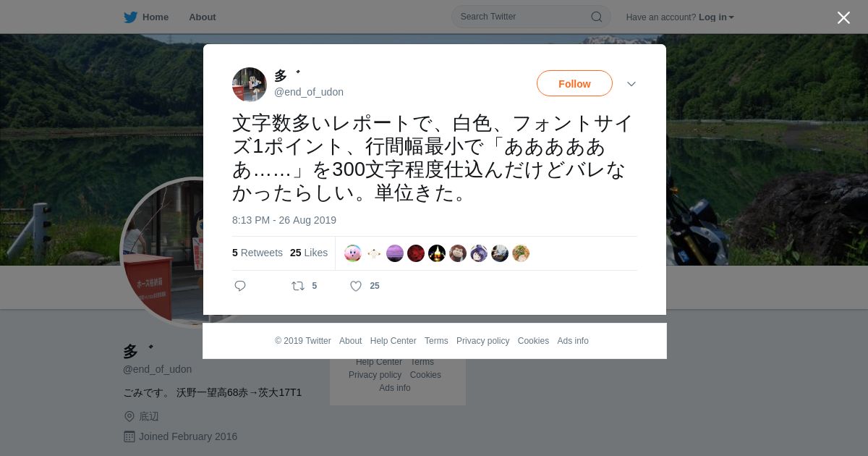The width and height of the screenshot is (868, 456).
Task: Open the Privacy policy footer link in the modal
Action: tap(482, 341)
